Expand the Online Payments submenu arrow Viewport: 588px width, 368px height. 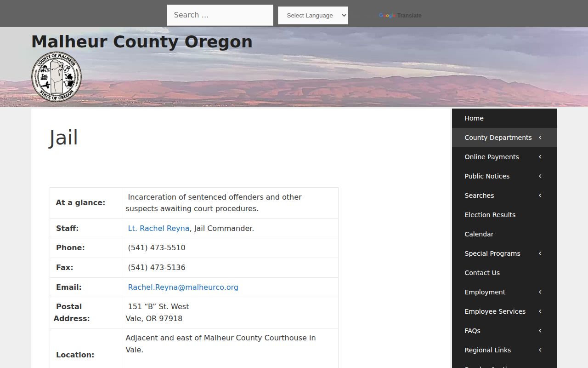pyautogui.click(x=540, y=157)
